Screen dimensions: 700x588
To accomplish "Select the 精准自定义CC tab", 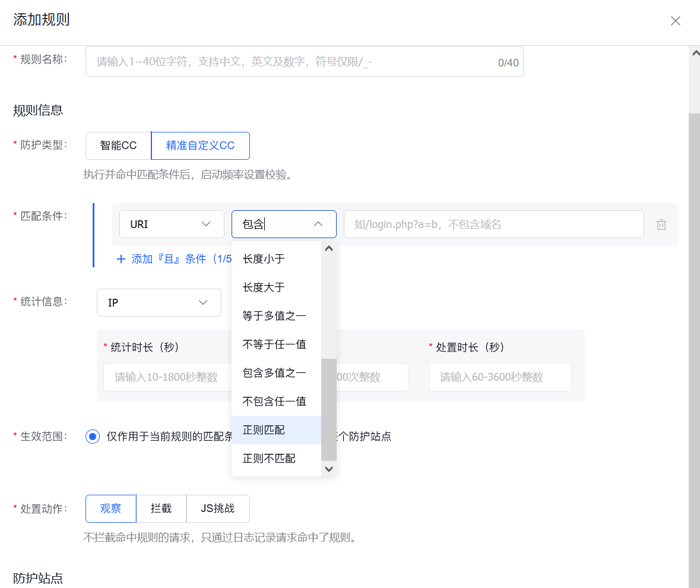I will coord(200,146).
